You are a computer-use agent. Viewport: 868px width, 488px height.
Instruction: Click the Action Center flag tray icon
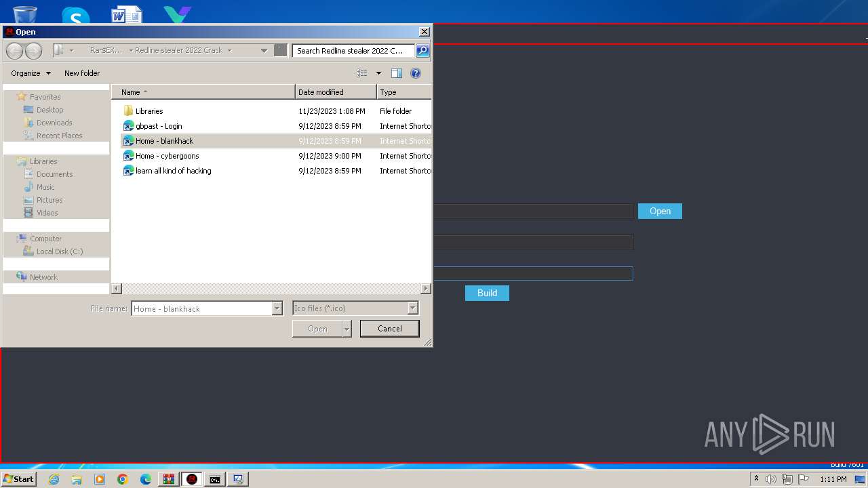[x=804, y=479]
